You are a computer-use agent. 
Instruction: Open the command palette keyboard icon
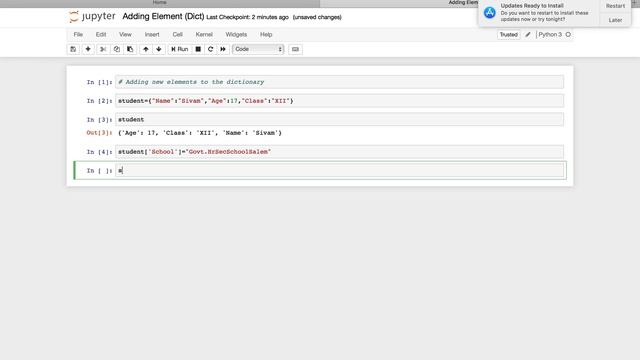[295, 49]
